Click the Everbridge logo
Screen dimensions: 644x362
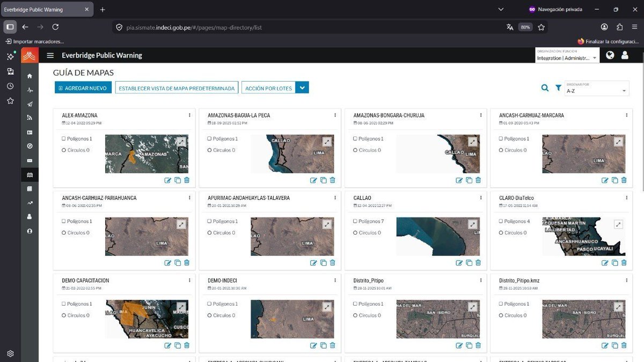pyautogui.click(x=30, y=55)
